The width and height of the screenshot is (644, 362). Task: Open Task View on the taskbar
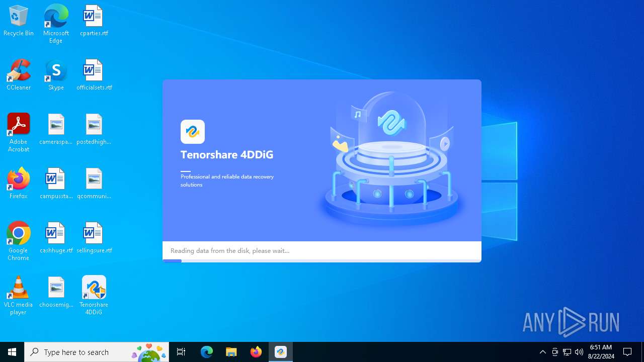tap(181, 352)
